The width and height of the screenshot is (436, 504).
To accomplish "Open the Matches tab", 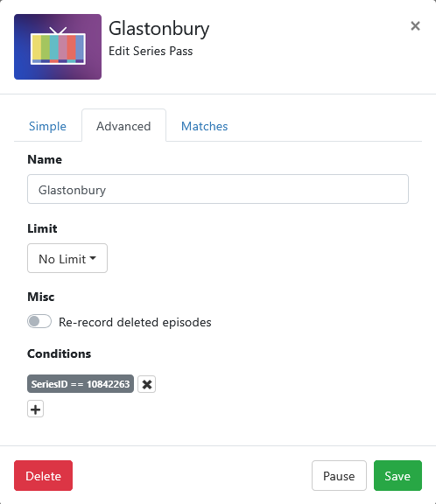I will [x=205, y=126].
